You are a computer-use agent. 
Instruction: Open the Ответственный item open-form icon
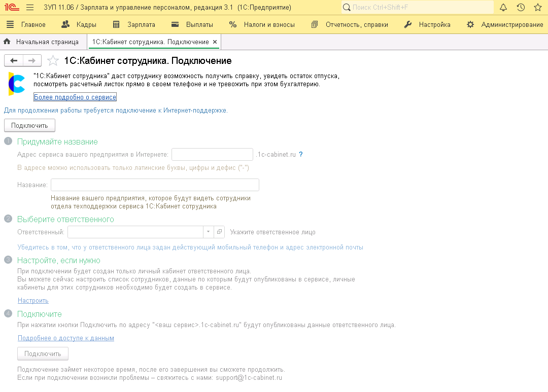(219, 232)
